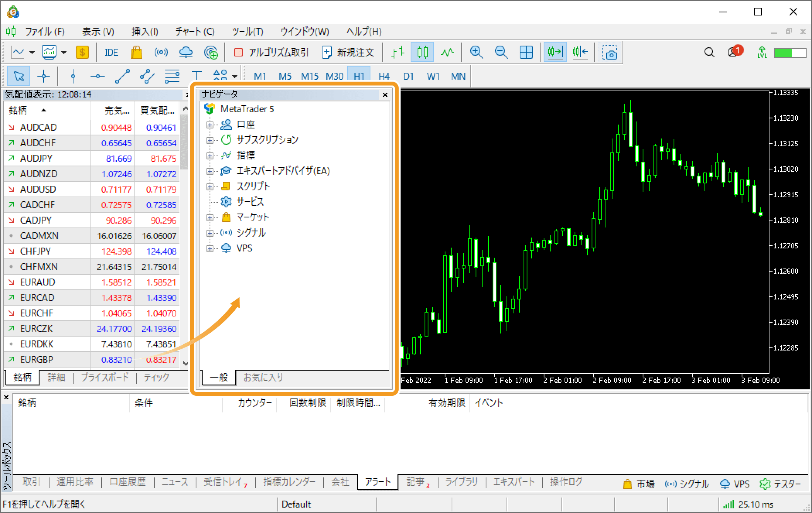
Task: Switch chart to line chart type
Action: pos(447,52)
